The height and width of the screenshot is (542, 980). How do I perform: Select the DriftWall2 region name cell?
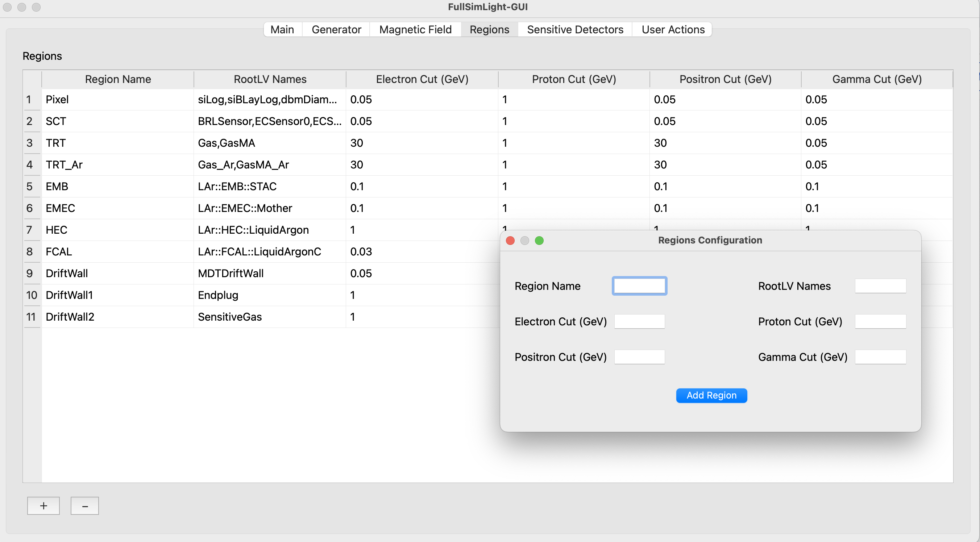(118, 316)
